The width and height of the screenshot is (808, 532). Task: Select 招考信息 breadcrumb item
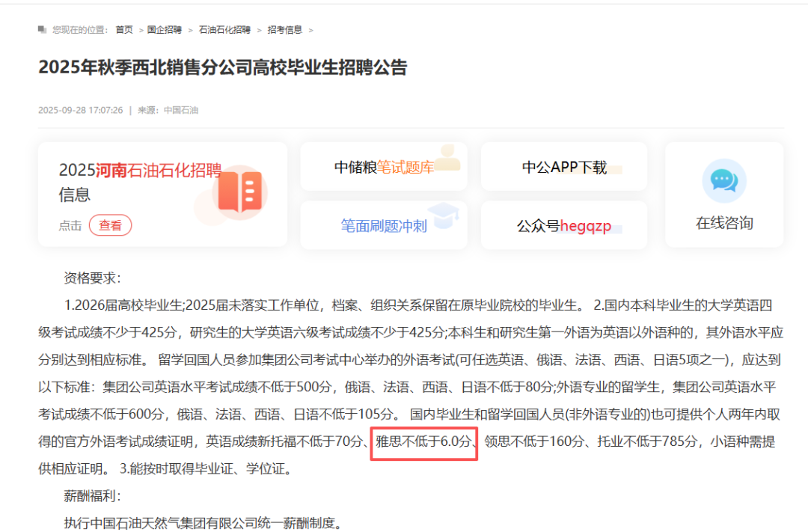pos(285,30)
